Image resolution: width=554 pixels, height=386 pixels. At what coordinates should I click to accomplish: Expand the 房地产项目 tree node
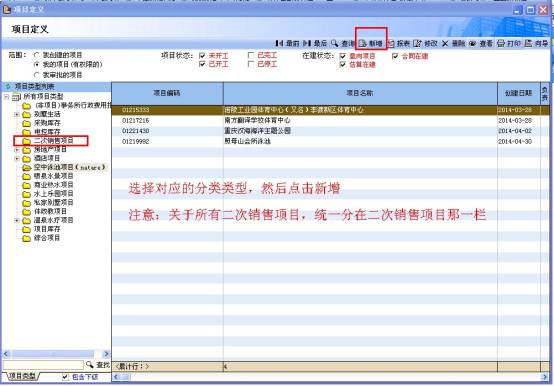[x=17, y=150]
